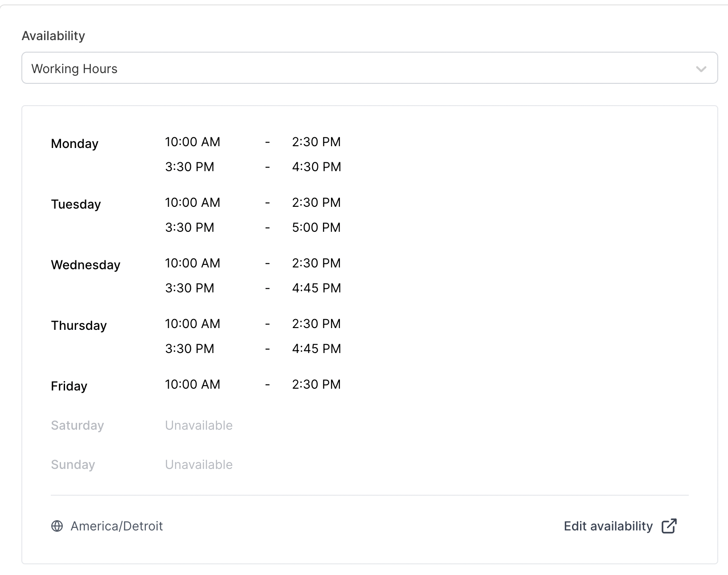Screen dimensions: 728x575
Task: Click the Availability section heading
Action: (x=53, y=36)
